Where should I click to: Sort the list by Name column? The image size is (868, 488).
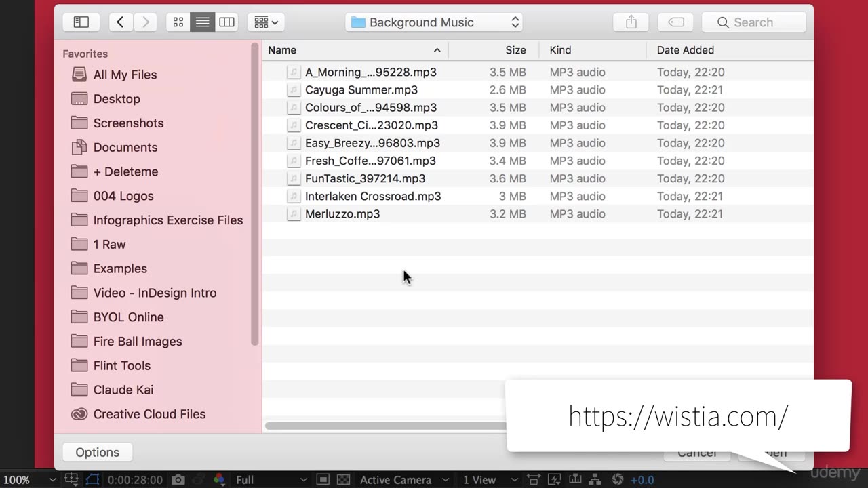point(355,50)
